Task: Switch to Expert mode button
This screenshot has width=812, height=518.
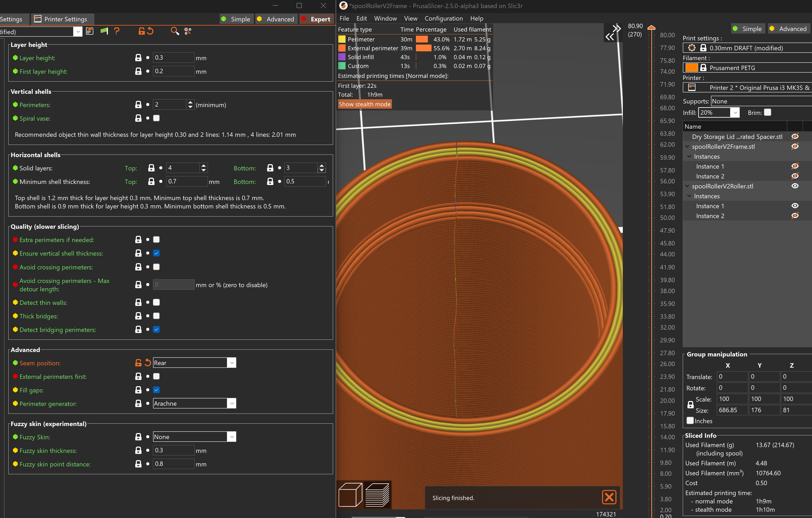Action: pos(316,19)
